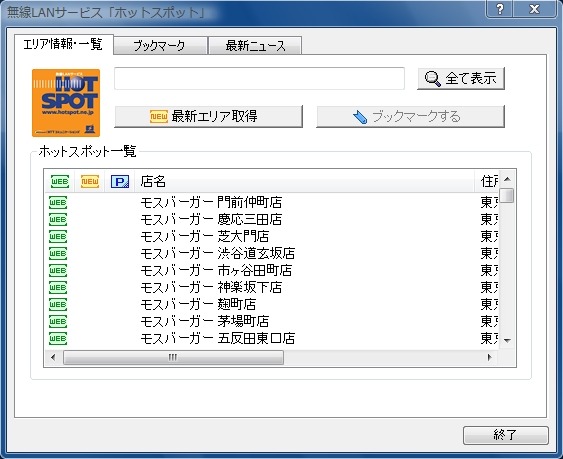Click WEB icon for 神楽坂下店 row

[58, 287]
